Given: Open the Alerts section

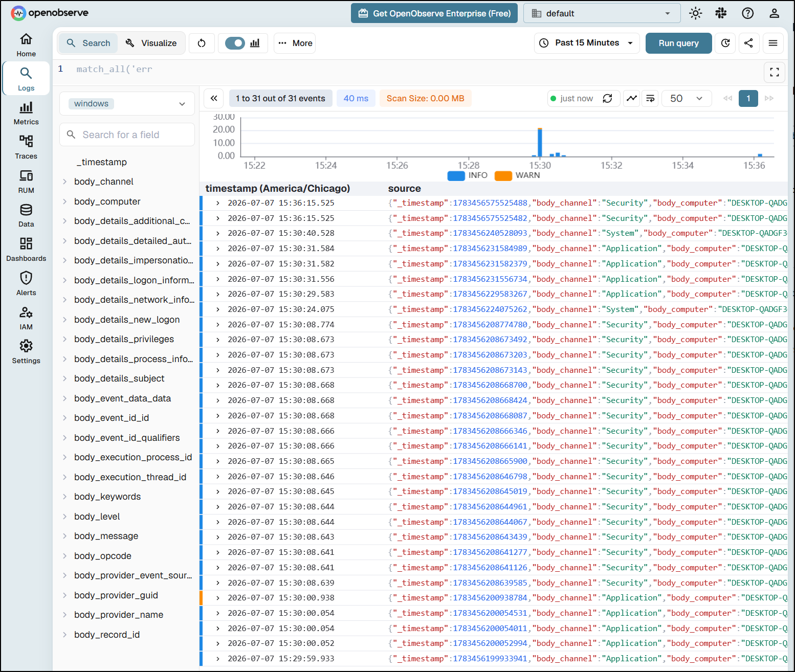Looking at the screenshot, I should pos(26,284).
